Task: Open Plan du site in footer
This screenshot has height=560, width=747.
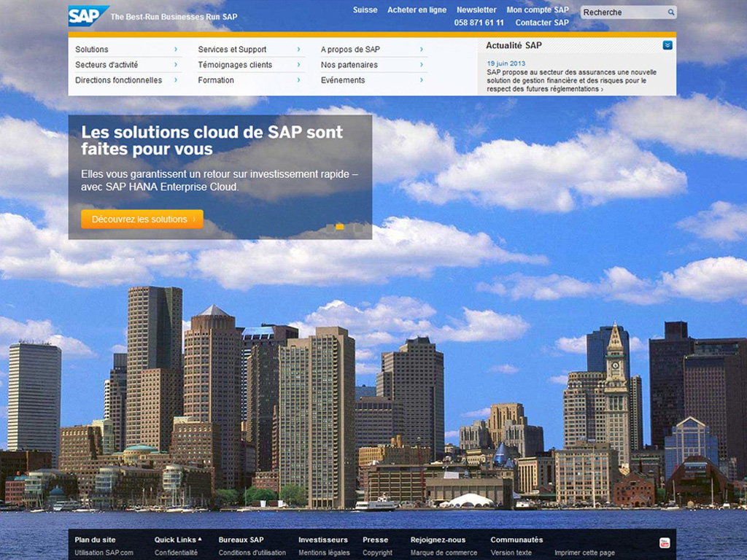Action: [95, 540]
